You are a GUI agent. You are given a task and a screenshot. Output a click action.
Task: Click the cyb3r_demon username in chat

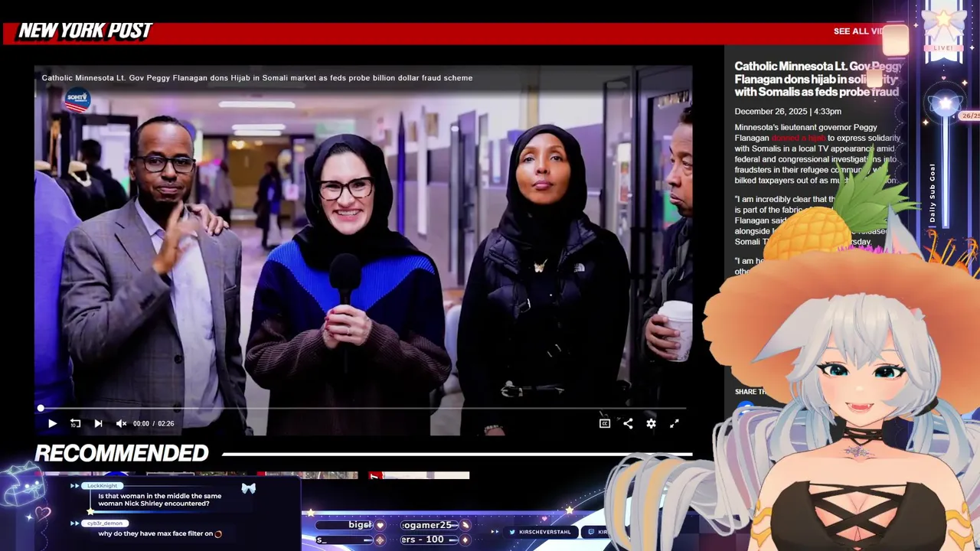104,523
